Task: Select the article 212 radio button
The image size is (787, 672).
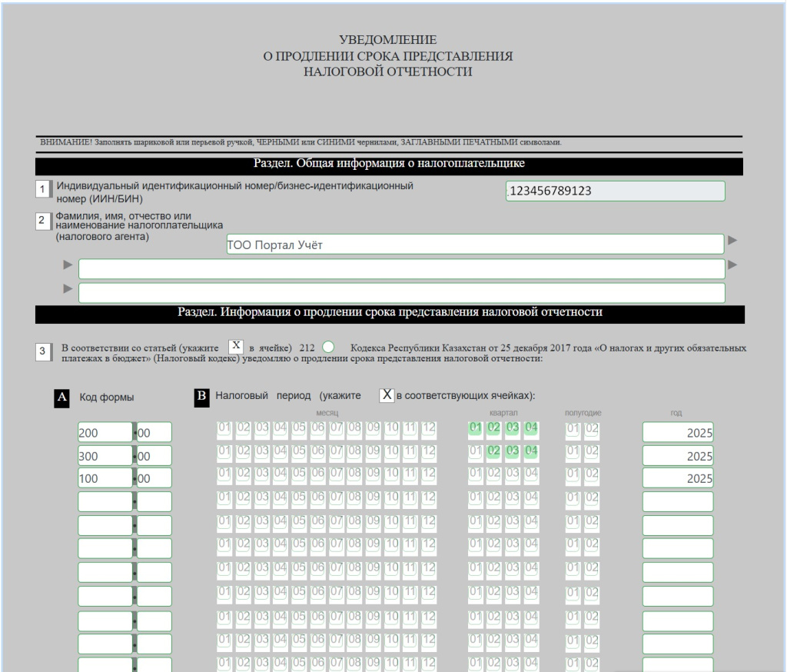Action: point(328,347)
